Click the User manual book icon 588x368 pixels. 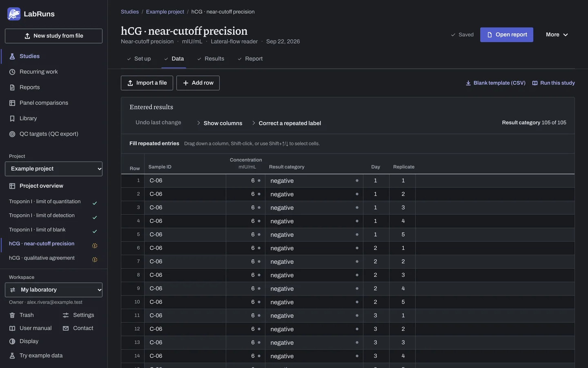click(x=12, y=328)
